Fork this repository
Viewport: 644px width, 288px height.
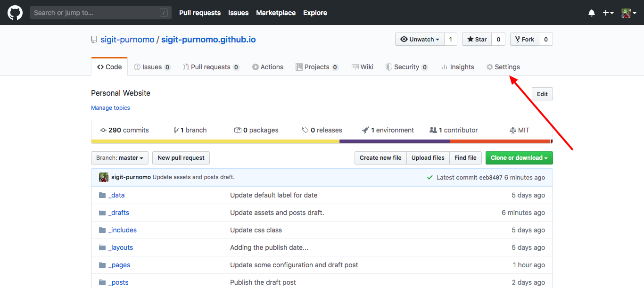[524, 39]
